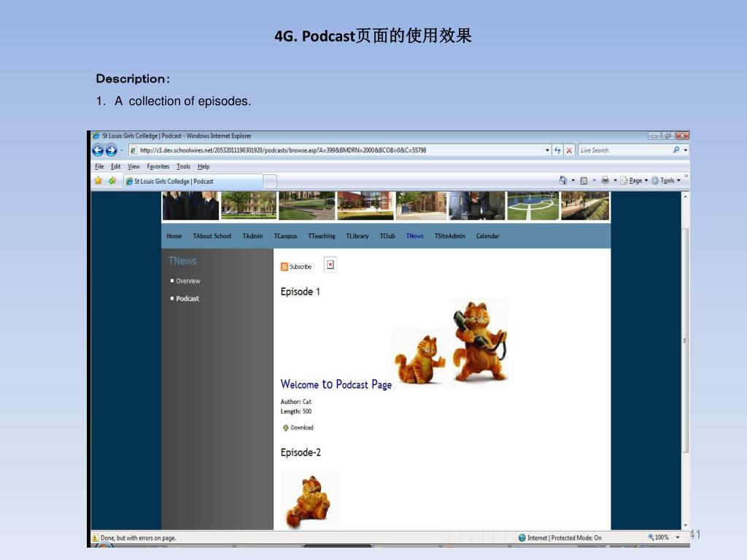The height and width of the screenshot is (560, 747).
Task: Click the Episode-2 heading
Action: click(301, 452)
